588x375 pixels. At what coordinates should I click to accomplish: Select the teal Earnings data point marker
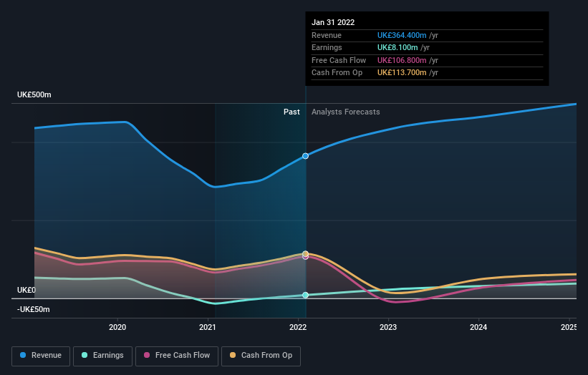tap(306, 295)
